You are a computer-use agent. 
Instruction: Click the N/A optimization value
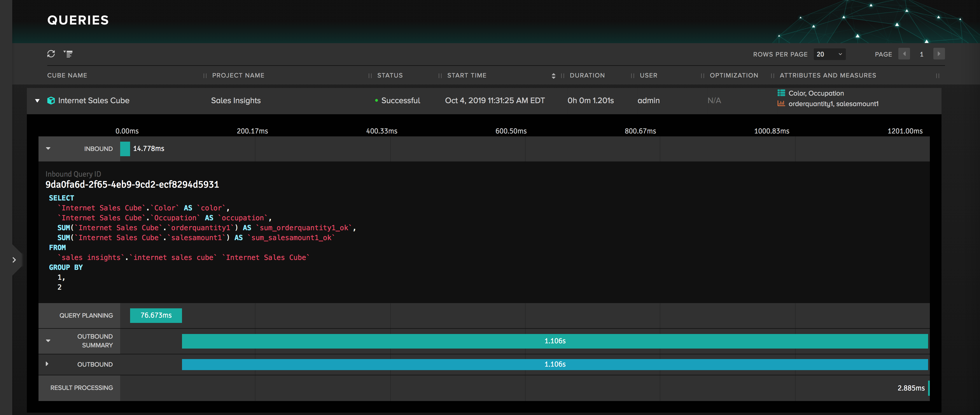[714, 101]
